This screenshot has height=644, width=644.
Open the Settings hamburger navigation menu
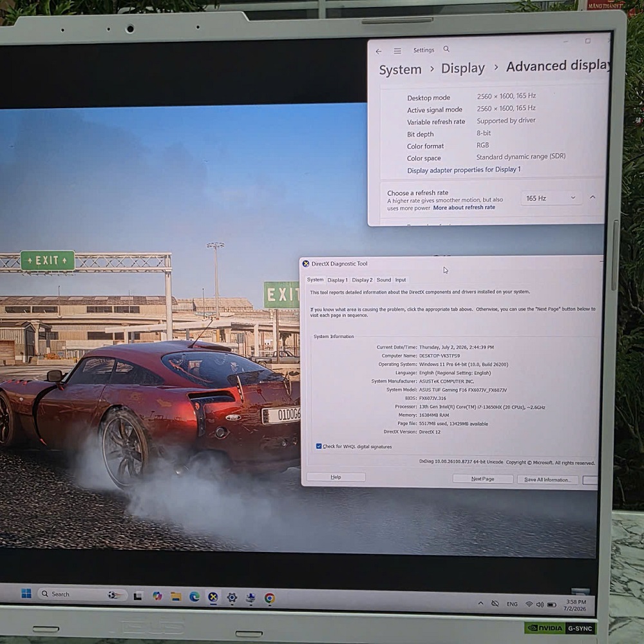(x=397, y=51)
